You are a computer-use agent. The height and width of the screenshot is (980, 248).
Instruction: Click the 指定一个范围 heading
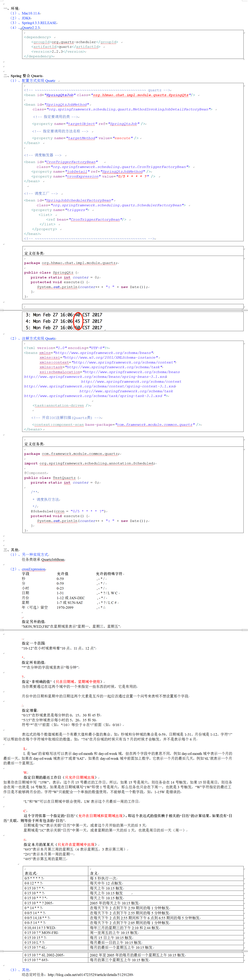click(x=33, y=643)
